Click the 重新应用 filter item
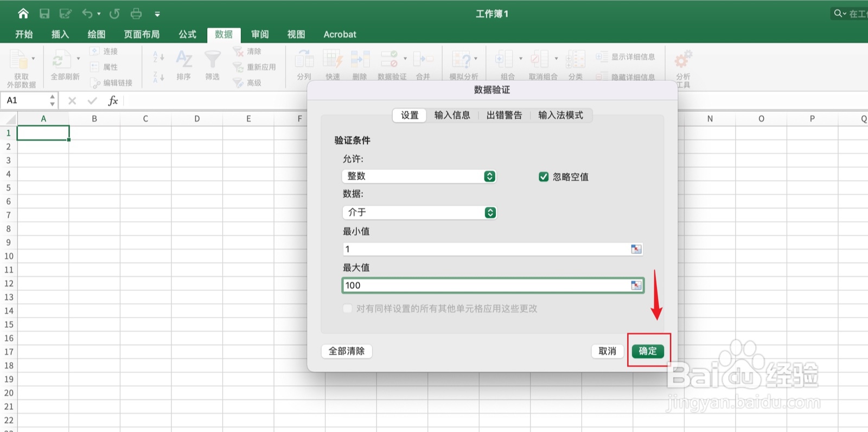The height and width of the screenshot is (432, 868). (x=254, y=67)
